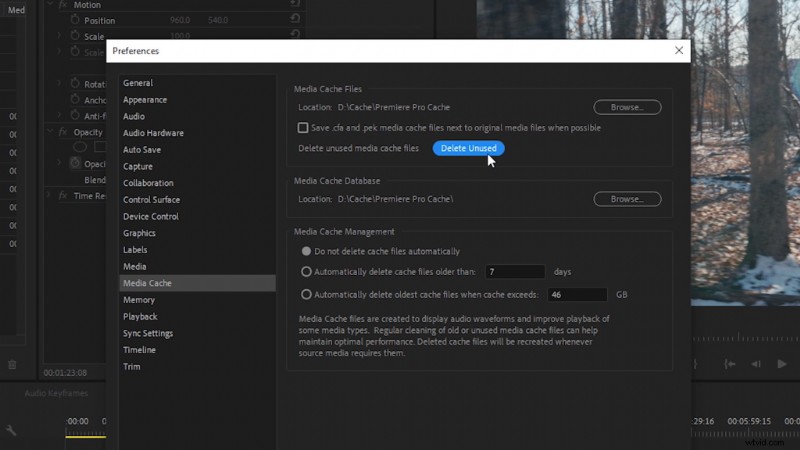Click the Program monitor video preview
Image resolution: width=800 pixels, height=450 pixels.
(x=745, y=153)
